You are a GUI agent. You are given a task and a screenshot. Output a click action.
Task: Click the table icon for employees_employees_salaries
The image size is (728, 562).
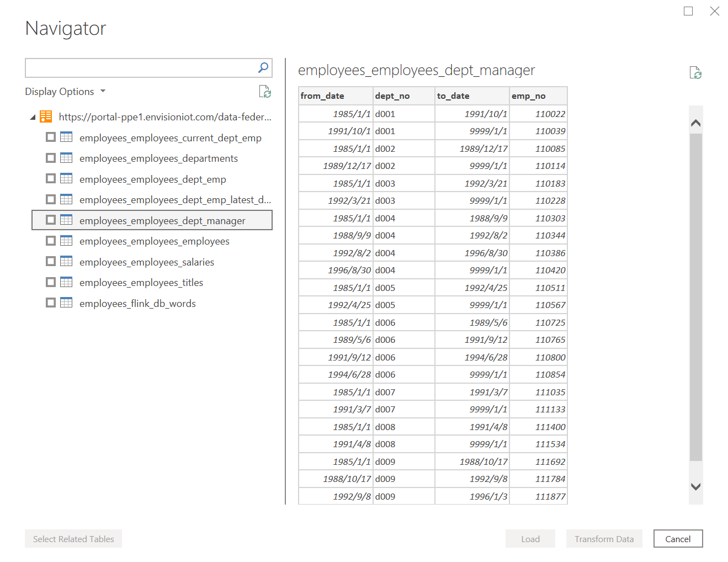[x=66, y=262]
